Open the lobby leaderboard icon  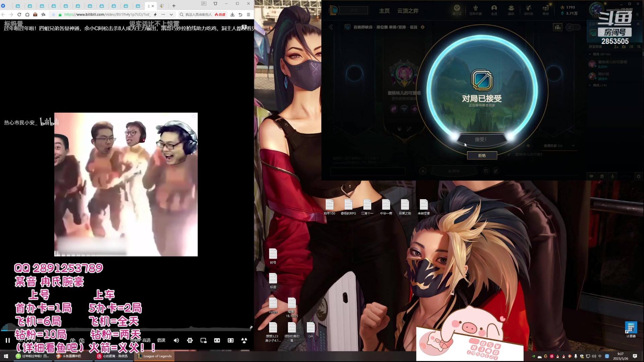click(x=557, y=27)
